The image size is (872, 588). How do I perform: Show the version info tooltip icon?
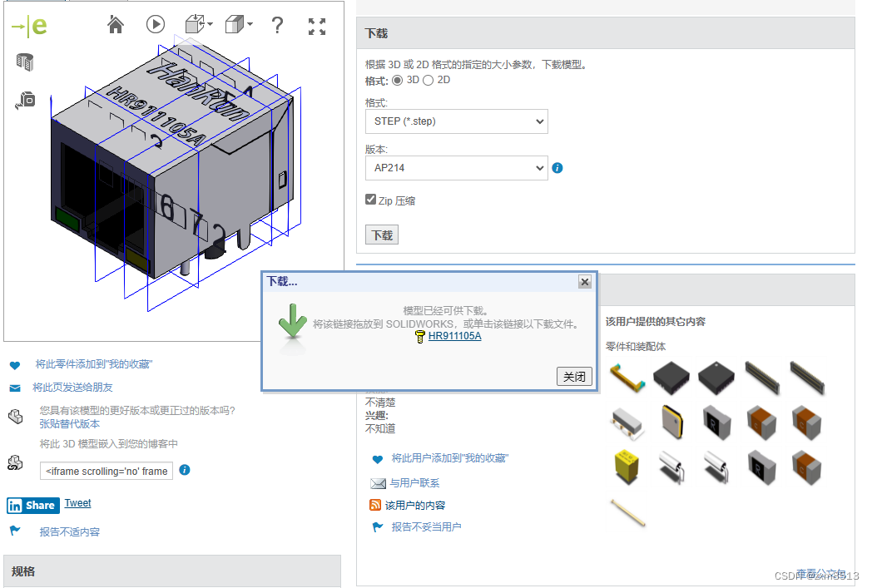coord(557,168)
